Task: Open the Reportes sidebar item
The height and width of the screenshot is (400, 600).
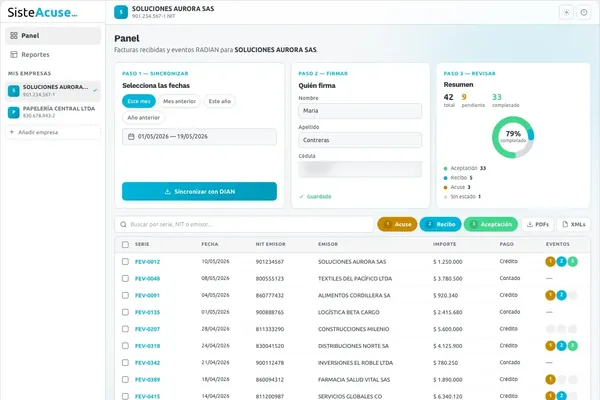Action: click(53, 54)
